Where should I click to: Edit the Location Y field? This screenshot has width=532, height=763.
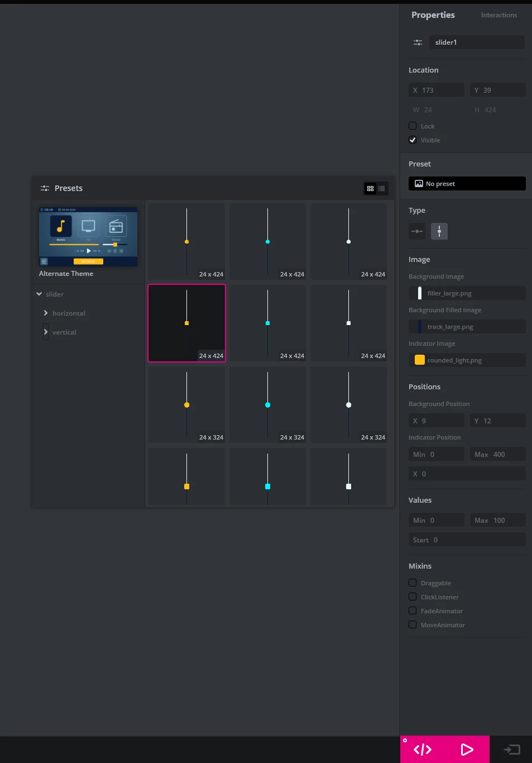[x=497, y=90]
